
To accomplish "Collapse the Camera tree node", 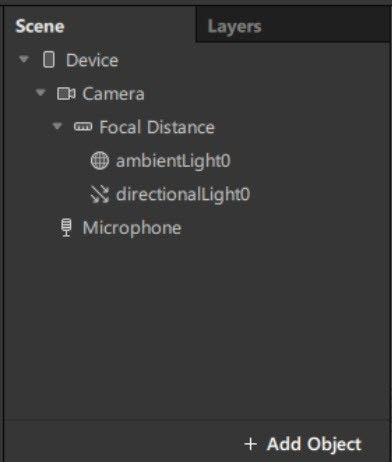I will coord(40,92).
